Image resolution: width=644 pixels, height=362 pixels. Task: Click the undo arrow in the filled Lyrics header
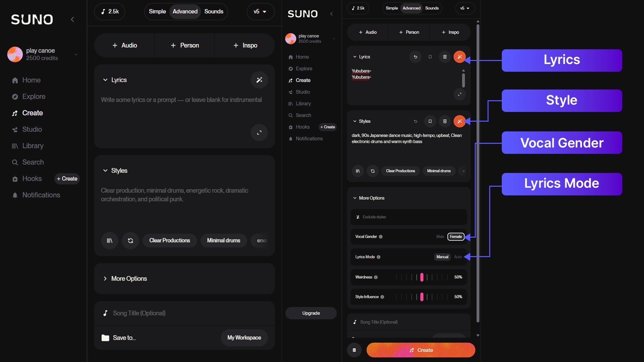click(415, 57)
